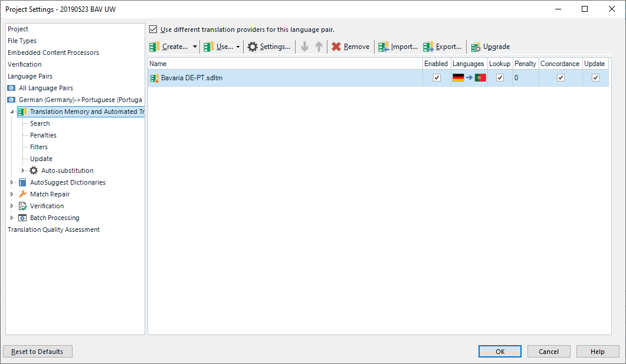Click the All Language Pairs icon
The height and width of the screenshot is (364, 626).
point(12,88)
